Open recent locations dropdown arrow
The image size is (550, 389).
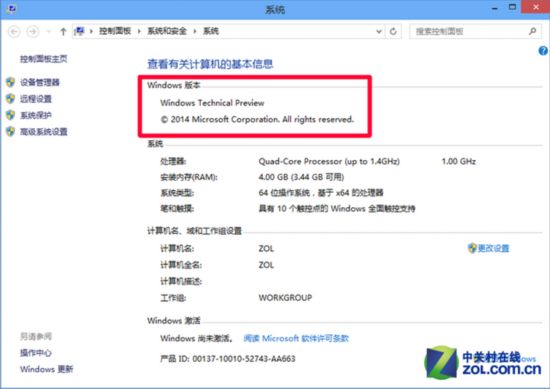coord(49,32)
